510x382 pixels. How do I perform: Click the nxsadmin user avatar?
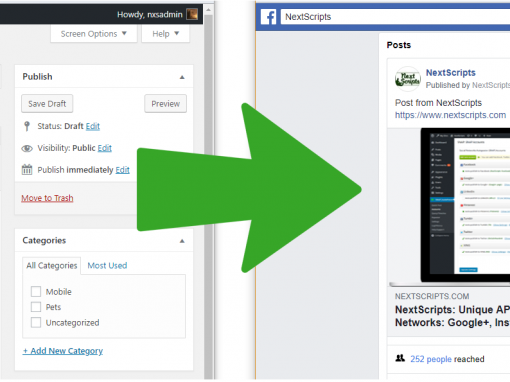tap(192, 14)
